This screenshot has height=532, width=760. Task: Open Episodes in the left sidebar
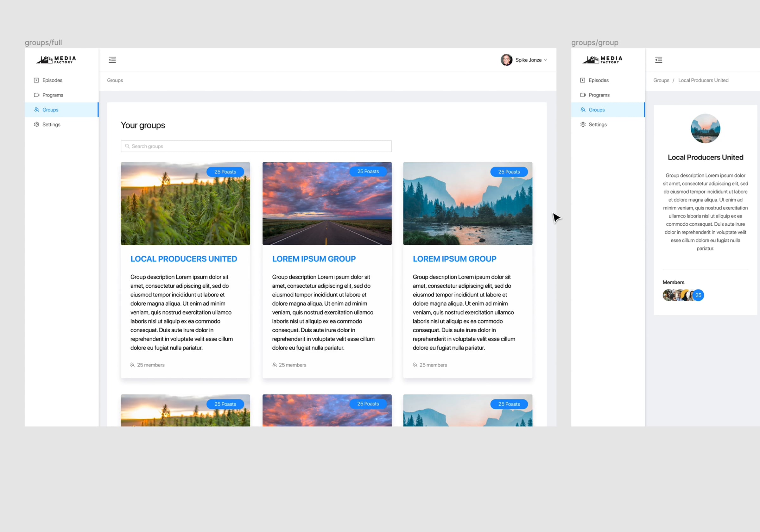pyautogui.click(x=52, y=80)
